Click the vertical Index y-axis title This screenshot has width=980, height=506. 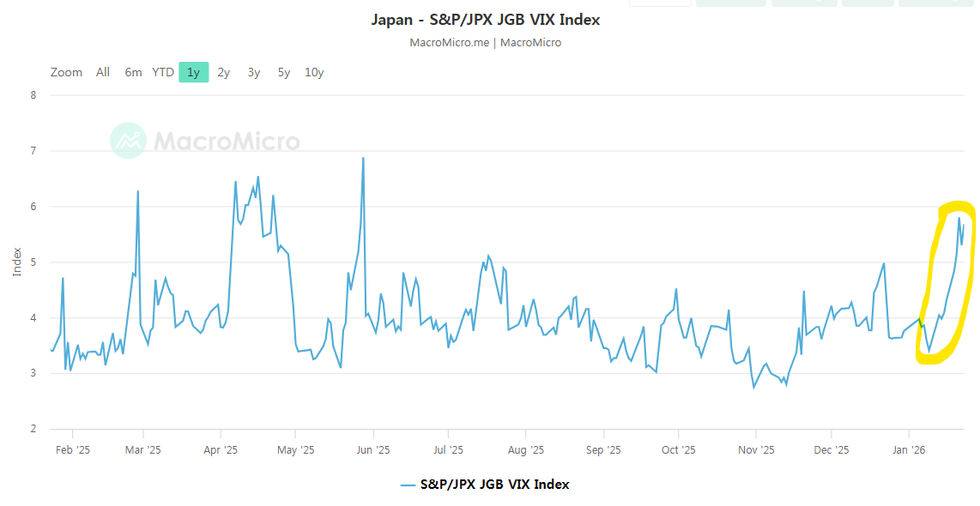17,262
